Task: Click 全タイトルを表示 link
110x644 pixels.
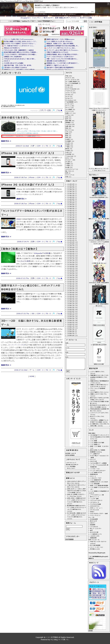Action: pos(70,455)
